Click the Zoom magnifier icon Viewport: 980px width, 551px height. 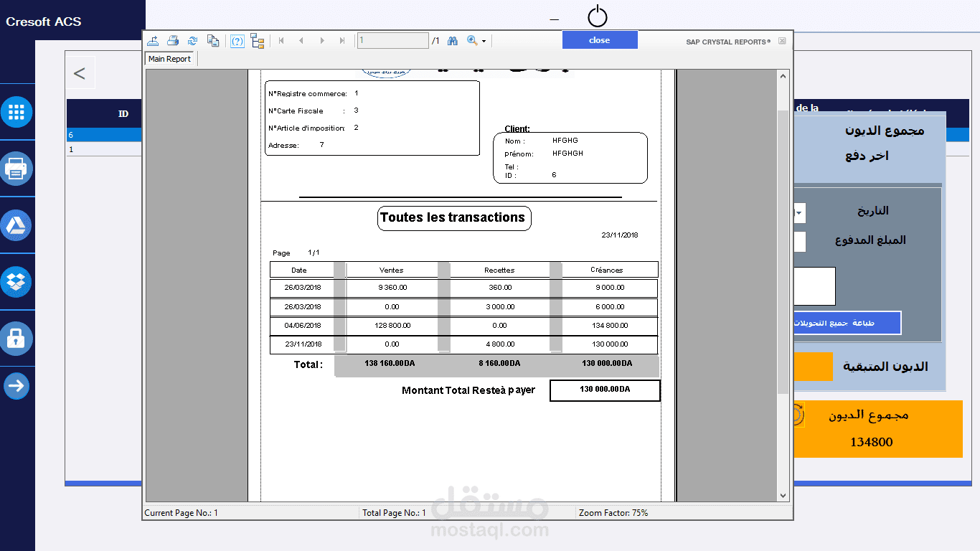click(472, 41)
